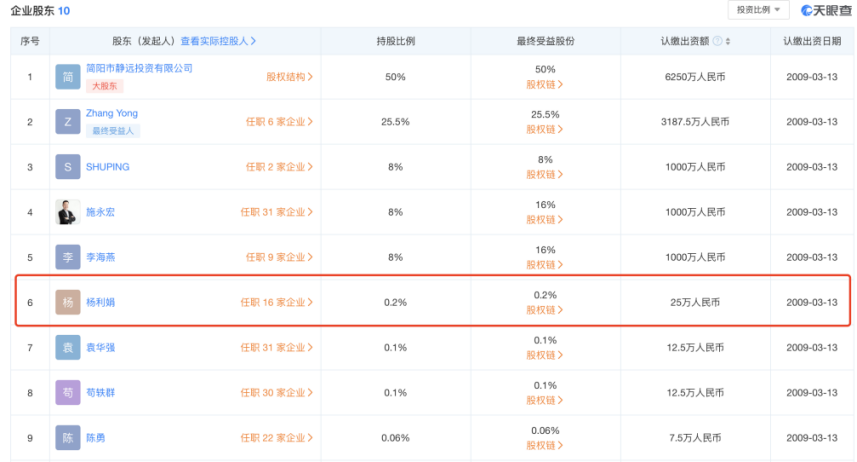
Task: Open Zhang Yong's 任职 6 家企业 link
Action: (278, 122)
